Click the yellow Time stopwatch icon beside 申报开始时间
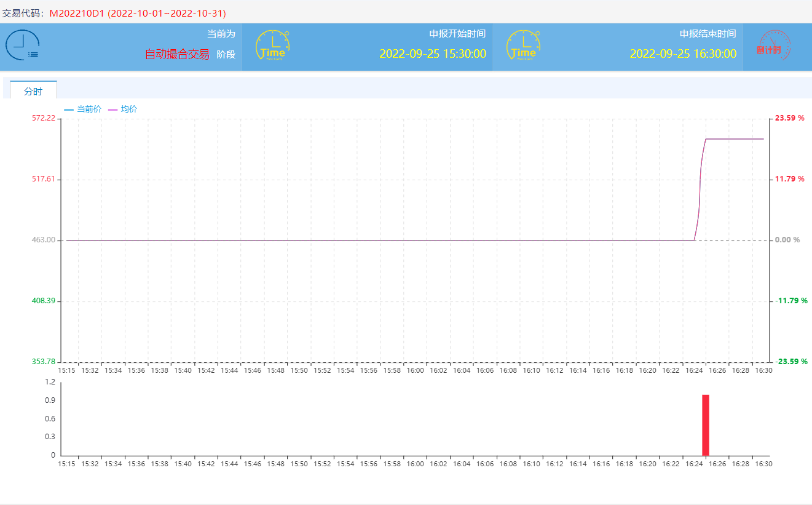 (272, 46)
